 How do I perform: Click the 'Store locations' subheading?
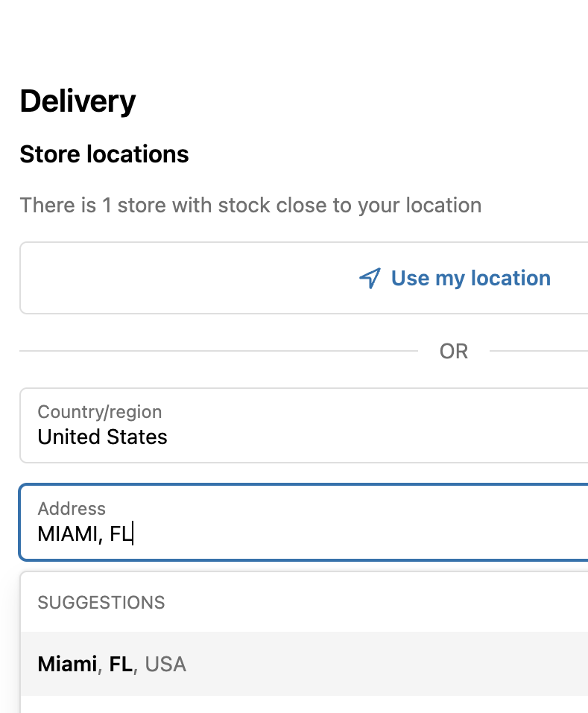(x=104, y=154)
